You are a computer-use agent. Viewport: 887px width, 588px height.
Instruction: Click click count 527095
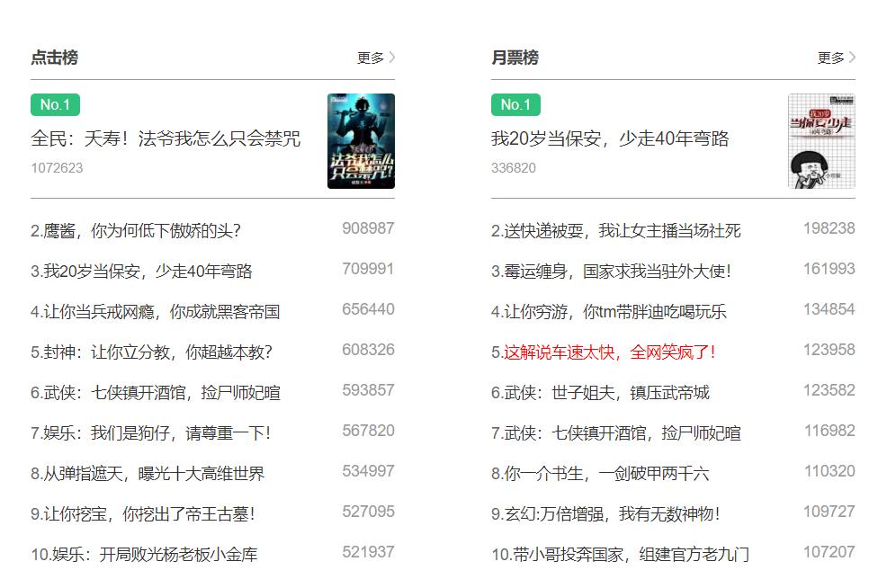click(x=368, y=511)
